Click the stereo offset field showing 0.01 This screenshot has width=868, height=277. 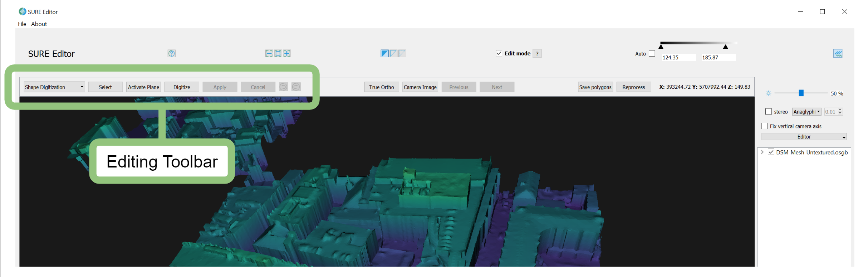pos(831,112)
